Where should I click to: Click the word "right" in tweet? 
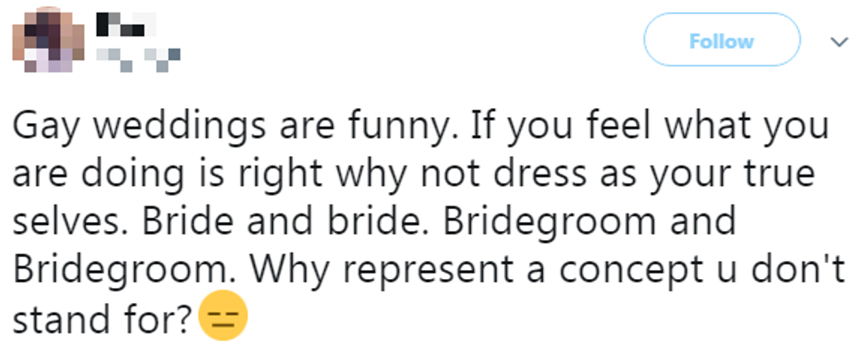coord(281,174)
